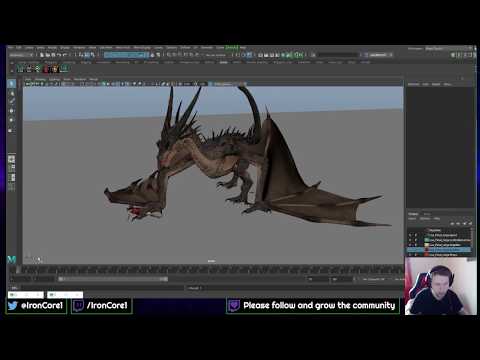This screenshot has width=480, height=360.
Task: Toggle visibility of topmost display layer
Action: [410, 235]
